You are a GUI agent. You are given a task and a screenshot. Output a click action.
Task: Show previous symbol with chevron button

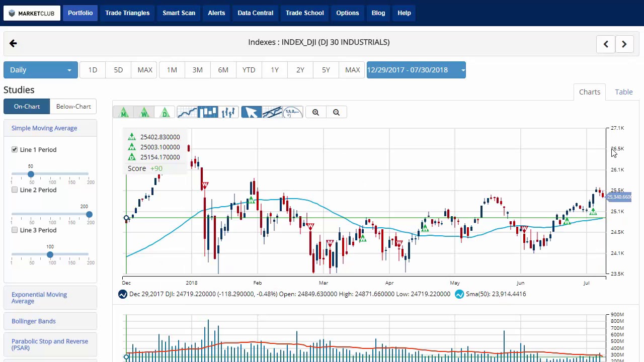606,44
